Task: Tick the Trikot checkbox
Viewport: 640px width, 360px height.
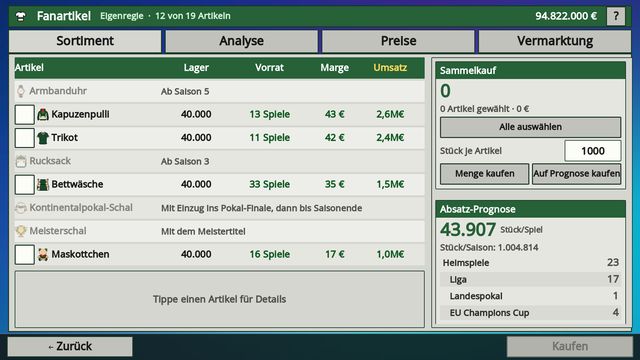Action: 24,138
